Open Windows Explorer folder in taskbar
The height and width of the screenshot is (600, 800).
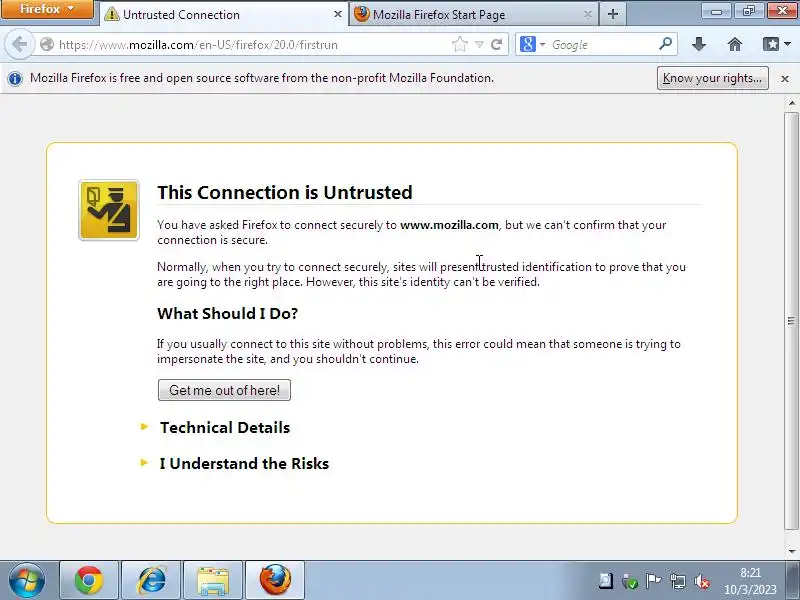click(x=213, y=580)
